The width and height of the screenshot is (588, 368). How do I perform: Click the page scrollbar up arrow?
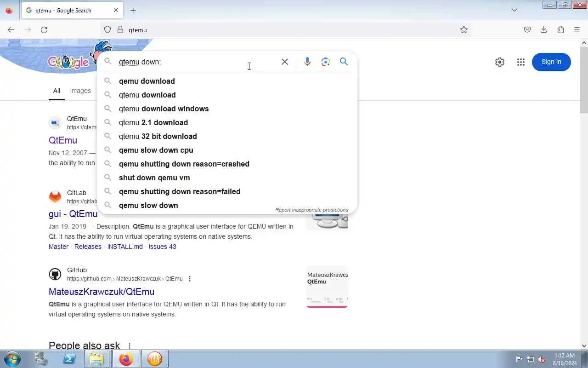coord(584,43)
